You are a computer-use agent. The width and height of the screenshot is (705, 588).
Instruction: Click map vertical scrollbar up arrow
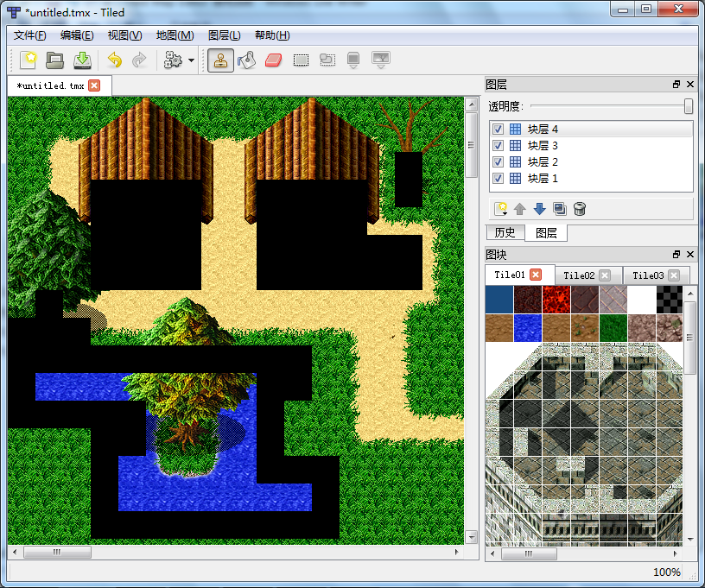pyautogui.click(x=471, y=105)
